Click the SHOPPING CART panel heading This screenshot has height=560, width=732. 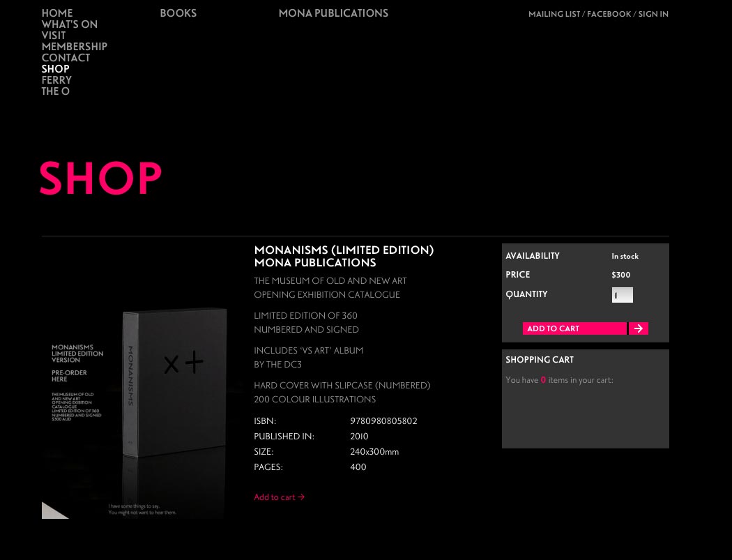click(x=540, y=360)
